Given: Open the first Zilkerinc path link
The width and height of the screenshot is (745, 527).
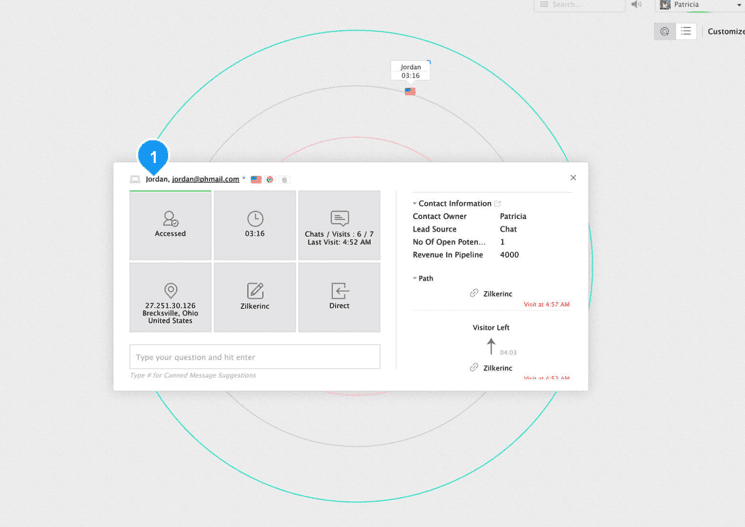Looking at the screenshot, I should [x=497, y=294].
